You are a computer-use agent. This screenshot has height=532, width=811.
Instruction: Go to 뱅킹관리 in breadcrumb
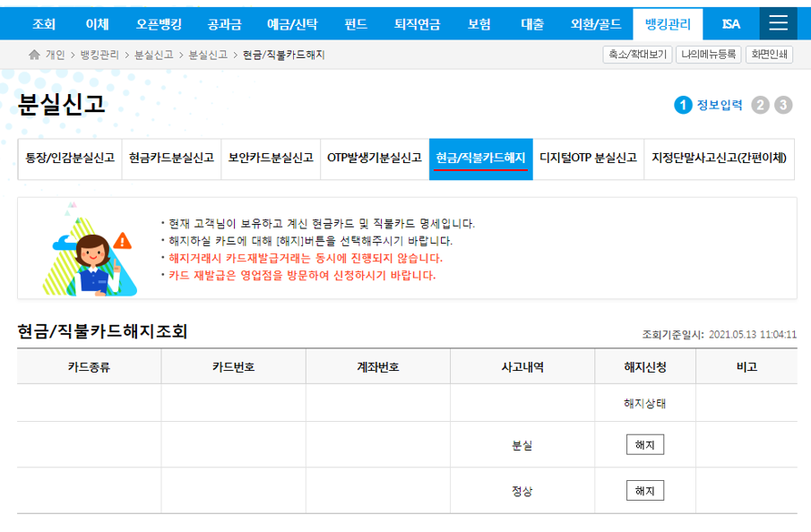pyautogui.click(x=99, y=55)
